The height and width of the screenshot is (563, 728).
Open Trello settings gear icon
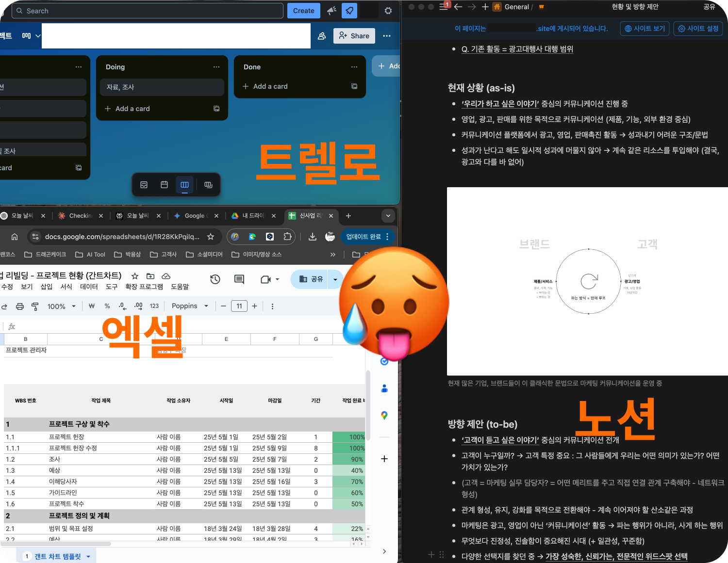pos(388,11)
